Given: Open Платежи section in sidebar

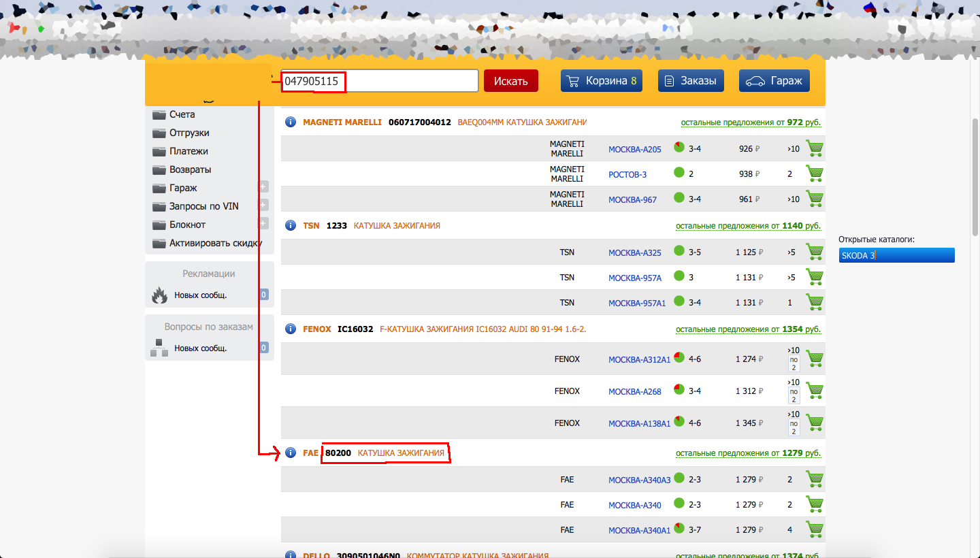Looking at the screenshot, I should point(189,151).
